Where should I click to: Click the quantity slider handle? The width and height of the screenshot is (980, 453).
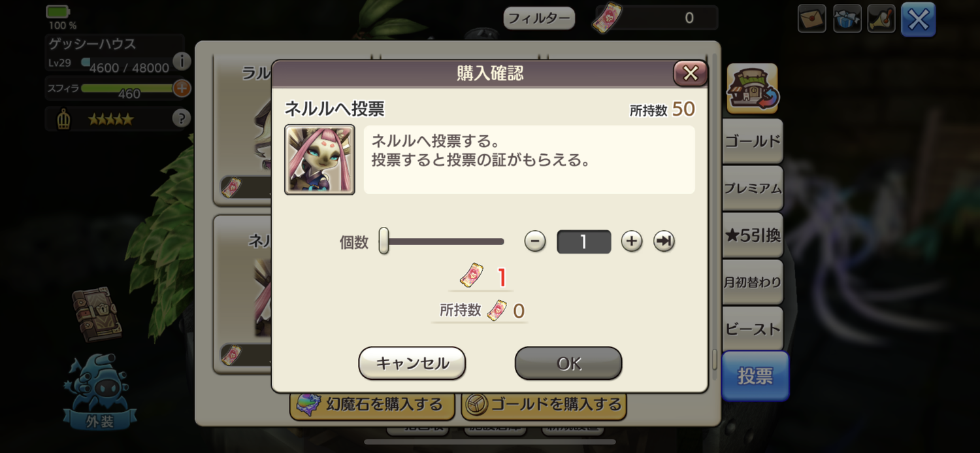tap(384, 241)
